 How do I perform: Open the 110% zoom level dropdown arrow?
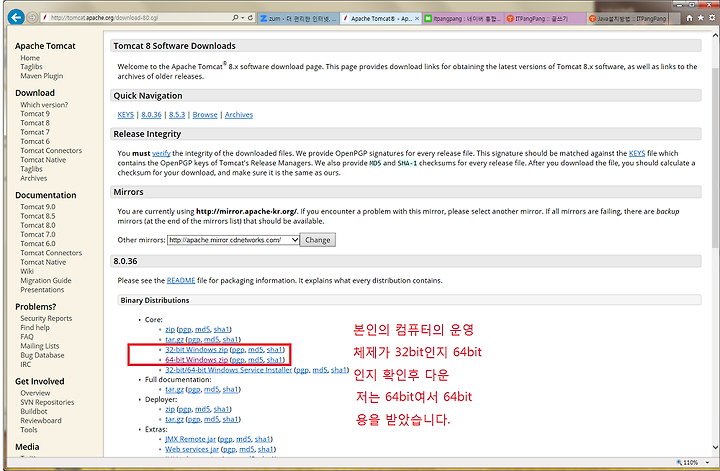click(707, 462)
